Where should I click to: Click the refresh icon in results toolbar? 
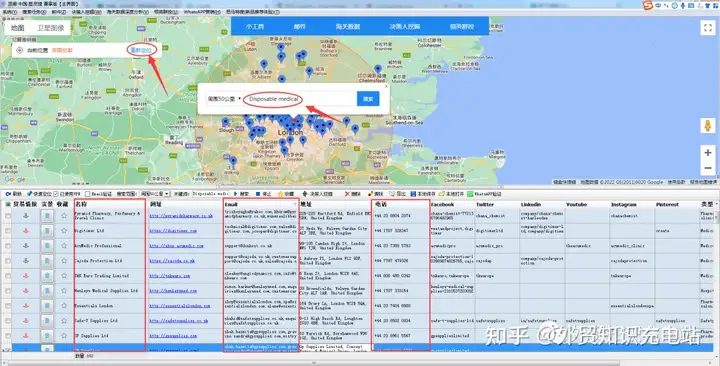click(8, 194)
